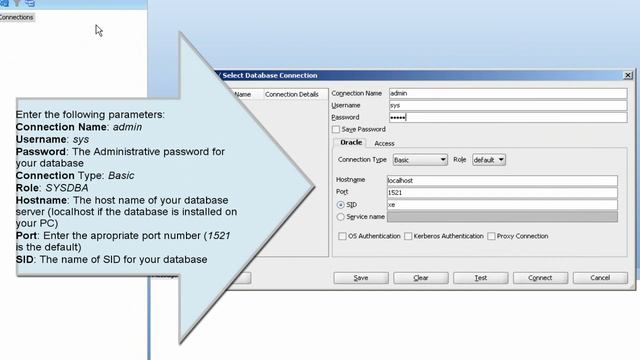Close the Select Database Connection dialog

tap(628, 75)
